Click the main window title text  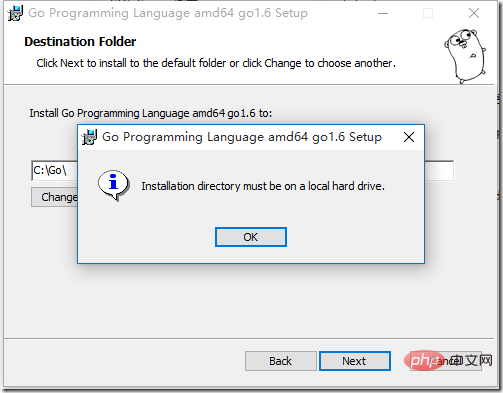coord(168,13)
